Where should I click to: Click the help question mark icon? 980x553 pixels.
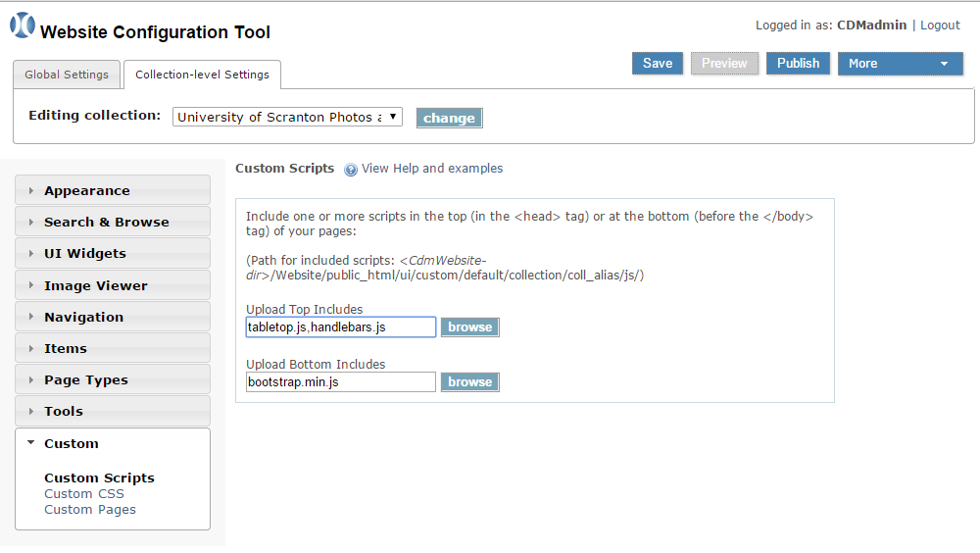pos(351,170)
